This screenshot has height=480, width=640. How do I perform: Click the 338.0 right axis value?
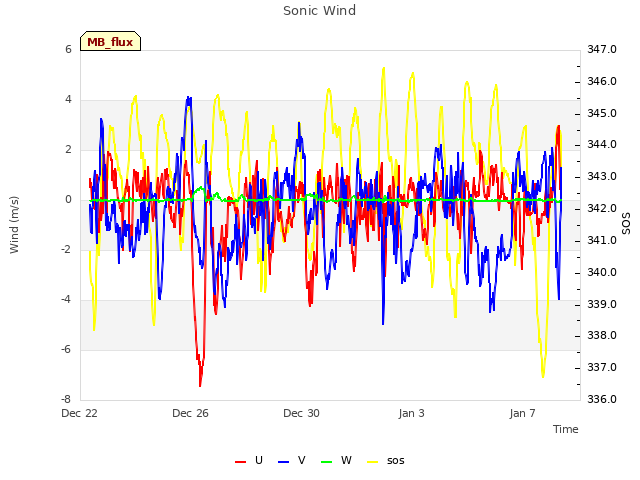(x=602, y=336)
